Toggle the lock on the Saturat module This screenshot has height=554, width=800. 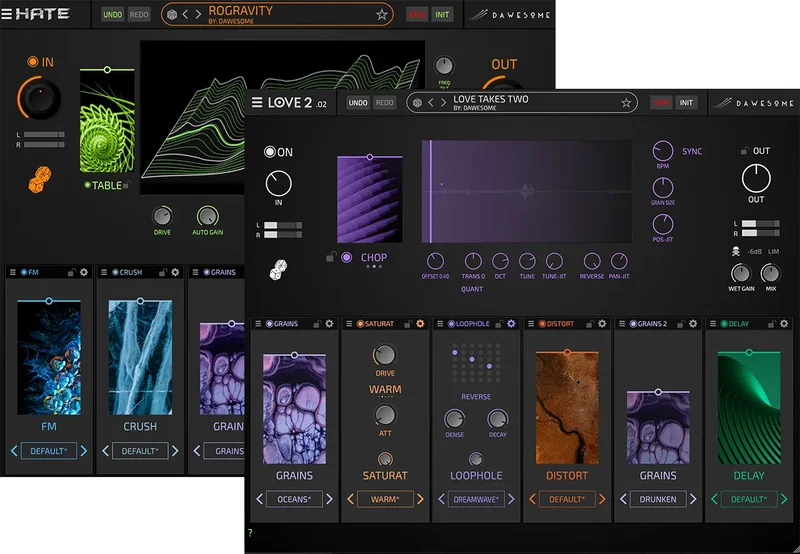pyautogui.click(x=407, y=323)
